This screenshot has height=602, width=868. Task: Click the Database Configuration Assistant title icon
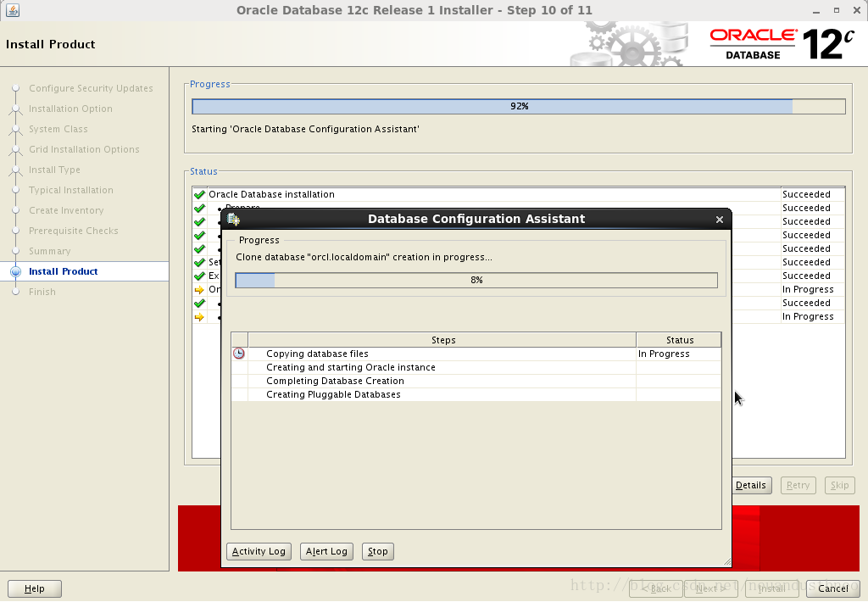click(x=233, y=219)
